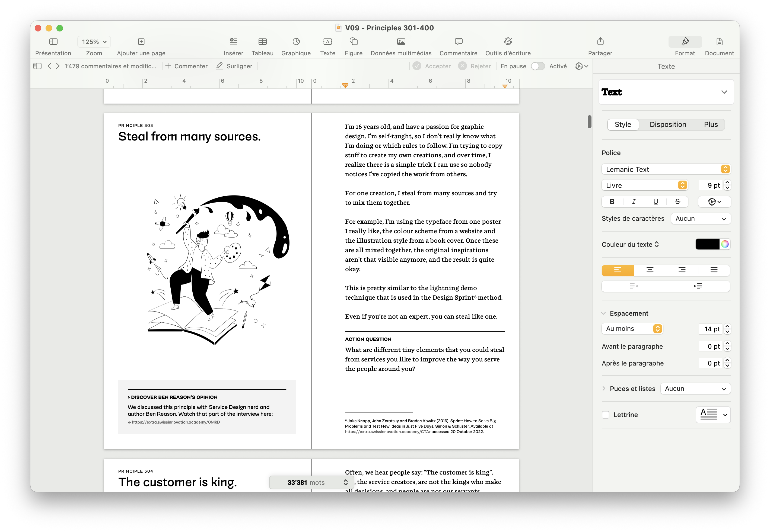The width and height of the screenshot is (770, 532).
Task: Open the Lemanic Text font dropdown
Action: [x=666, y=169]
